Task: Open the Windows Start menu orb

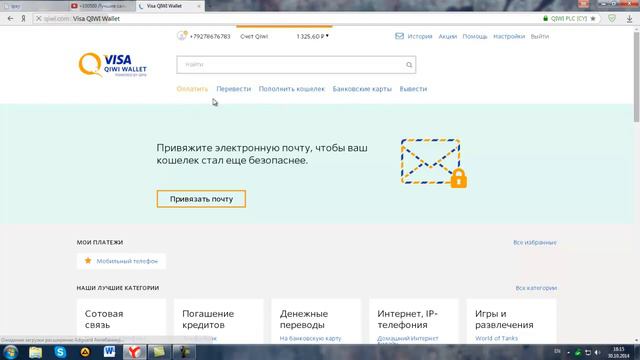Action: point(10,352)
